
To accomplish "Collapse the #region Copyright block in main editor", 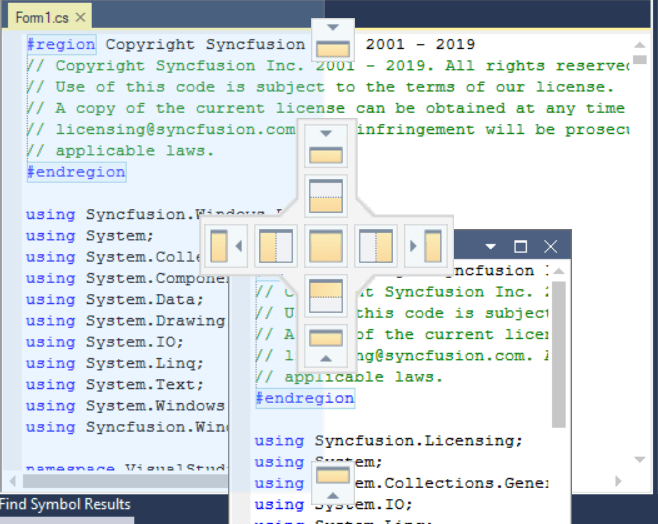I will 61,44.
